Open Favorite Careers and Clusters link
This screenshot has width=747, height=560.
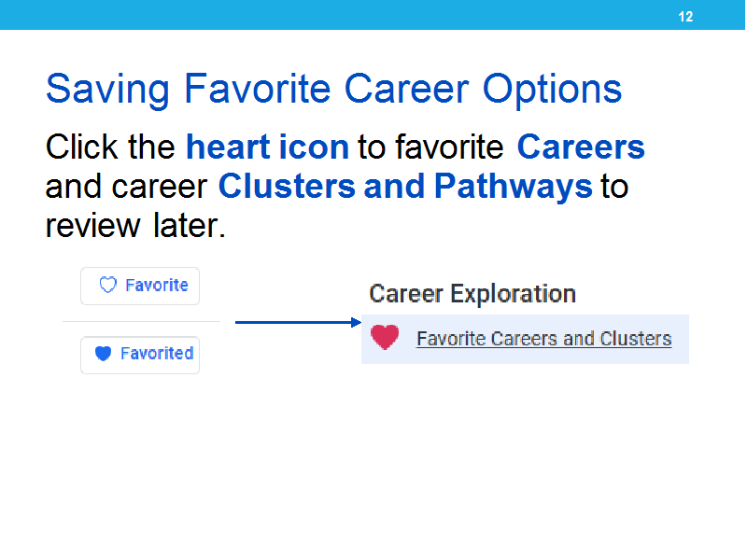pos(544,339)
